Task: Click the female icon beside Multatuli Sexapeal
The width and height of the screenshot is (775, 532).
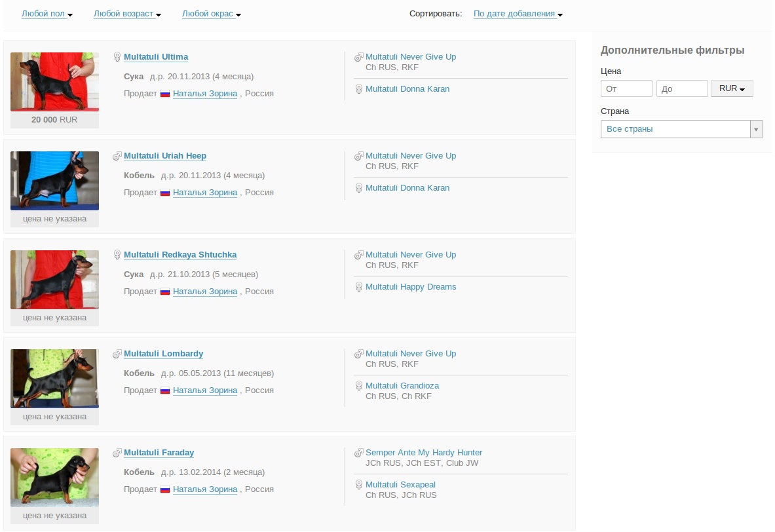Action: (x=359, y=485)
